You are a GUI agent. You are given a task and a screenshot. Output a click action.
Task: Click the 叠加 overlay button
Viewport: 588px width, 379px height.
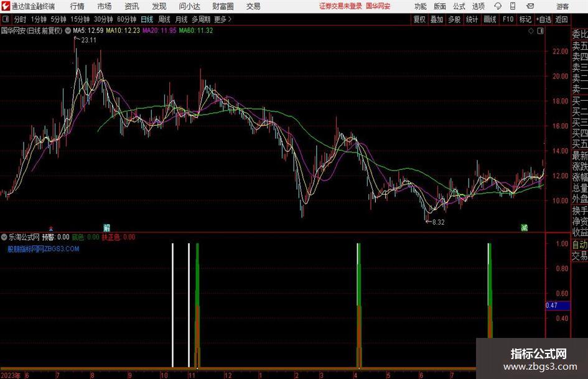[x=437, y=19]
